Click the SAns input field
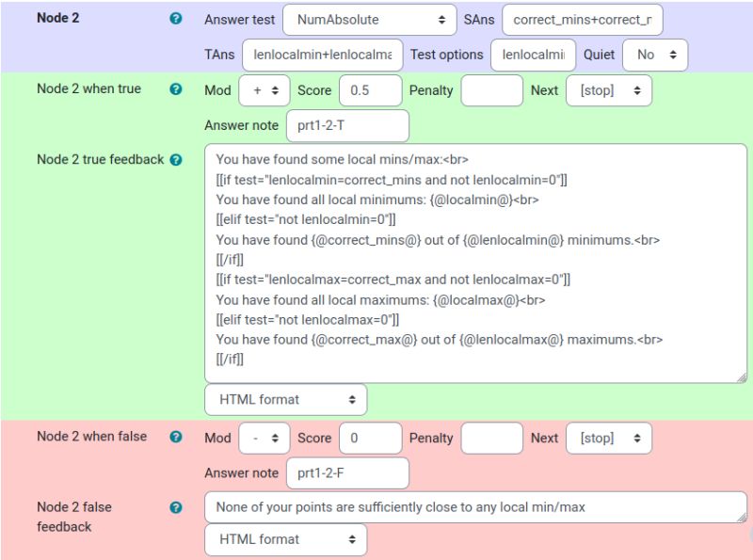753x560 pixels. coord(583,20)
